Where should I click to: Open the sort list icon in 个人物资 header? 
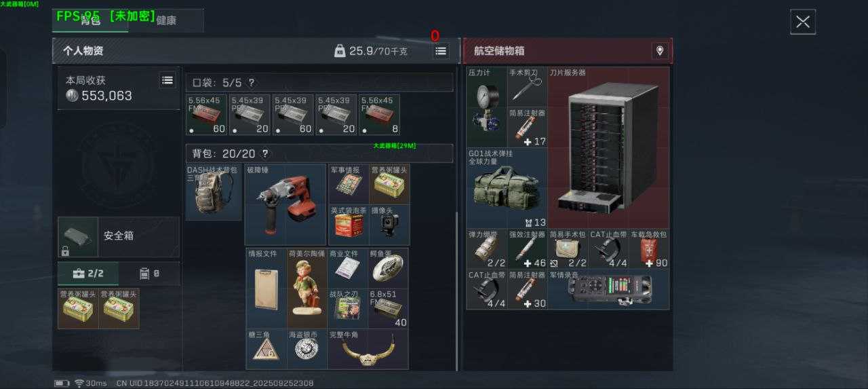pyautogui.click(x=441, y=51)
